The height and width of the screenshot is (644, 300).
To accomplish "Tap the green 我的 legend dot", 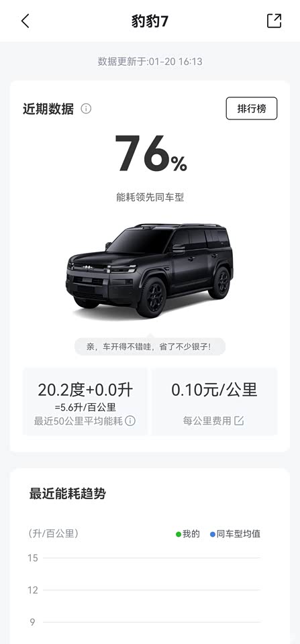I will click(x=179, y=535).
